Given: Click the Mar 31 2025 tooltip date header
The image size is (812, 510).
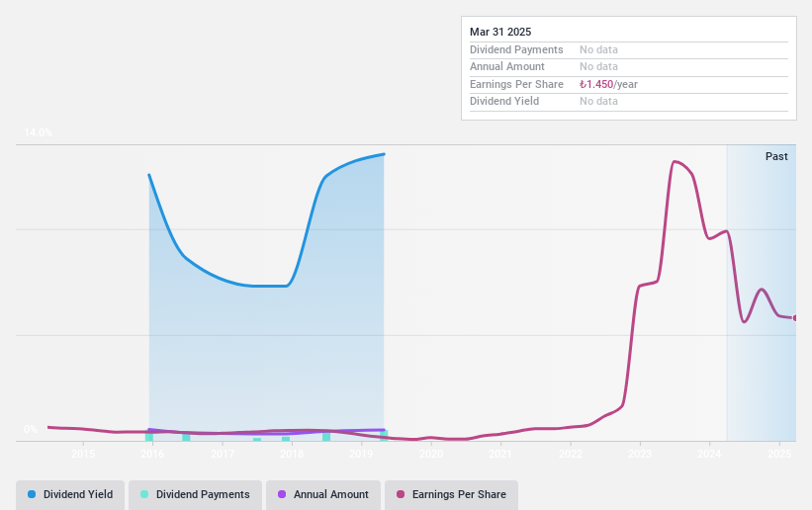Looking at the screenshot, I should pos(500,32).
